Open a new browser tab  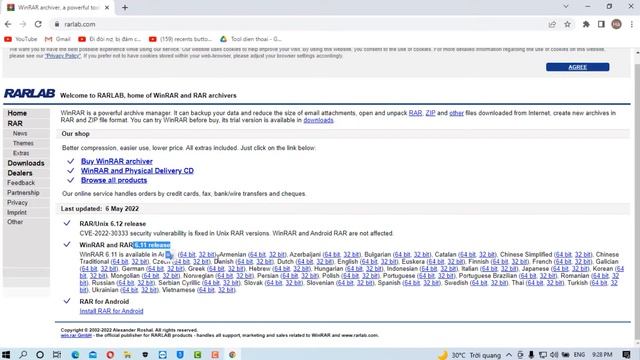[x=125, y=7]
